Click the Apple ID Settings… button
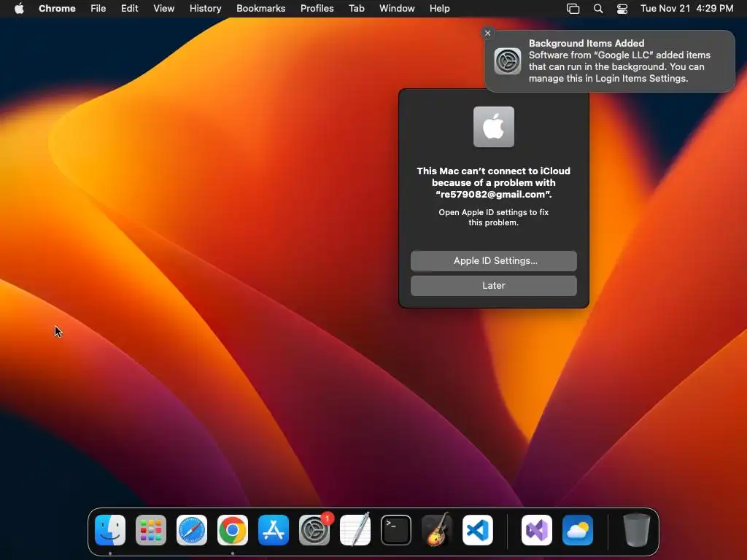Image resolution: width=747 pixels, height=560 pixels. pos(494,260)
